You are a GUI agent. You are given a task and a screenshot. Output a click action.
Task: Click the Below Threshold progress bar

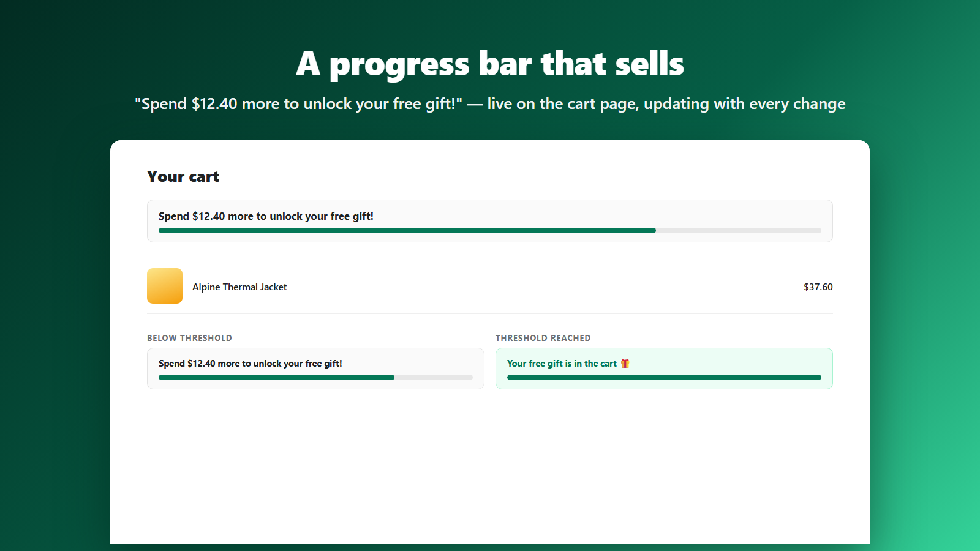pos(315,378)
